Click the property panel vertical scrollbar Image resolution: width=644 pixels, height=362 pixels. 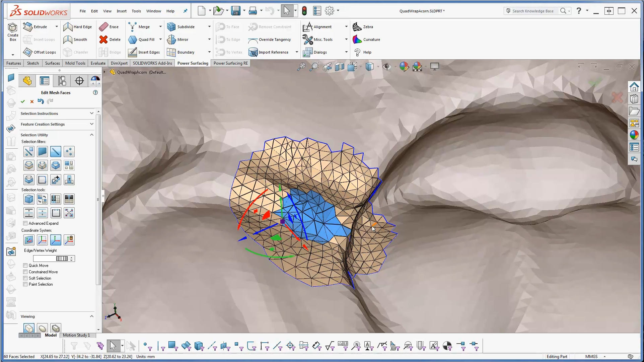click(x=98, y=200)
